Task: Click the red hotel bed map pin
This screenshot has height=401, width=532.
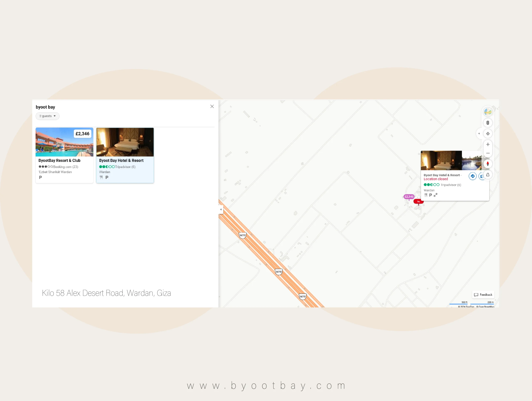Action: point(418,202)
